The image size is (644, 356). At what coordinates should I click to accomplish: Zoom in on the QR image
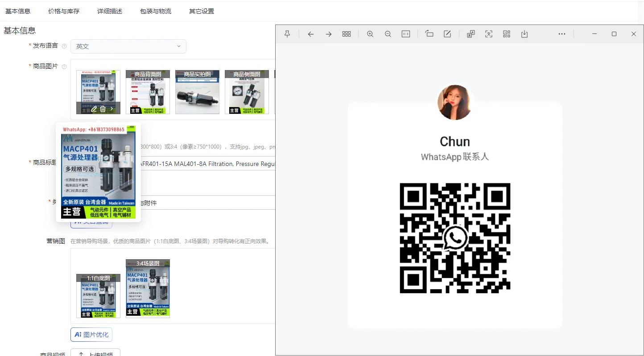(x=370, y=34)
